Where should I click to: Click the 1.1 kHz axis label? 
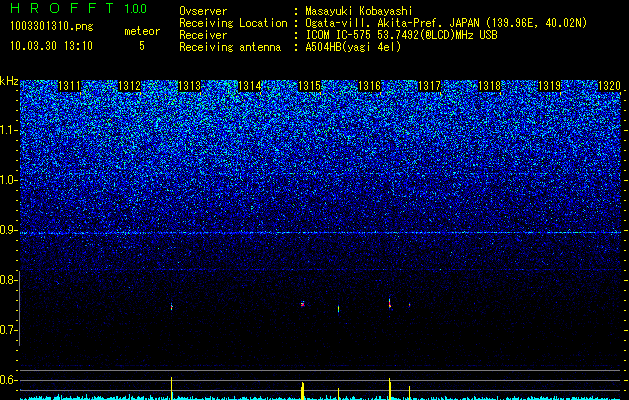[x=8, y=130]
